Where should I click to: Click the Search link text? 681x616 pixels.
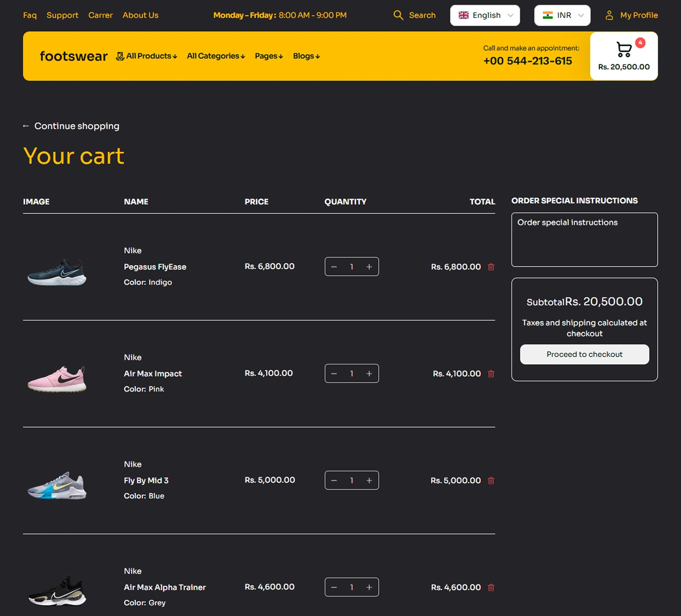(423, 15)
